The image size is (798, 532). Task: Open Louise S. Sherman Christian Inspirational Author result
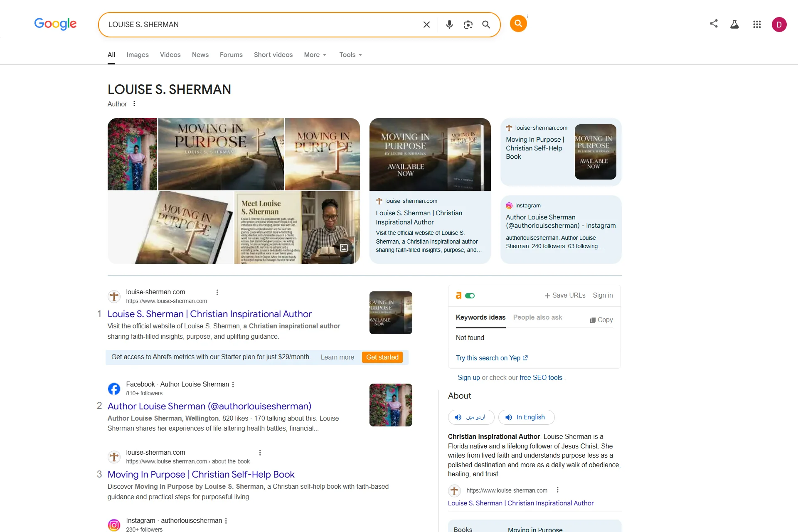click(x=209, y=314)
